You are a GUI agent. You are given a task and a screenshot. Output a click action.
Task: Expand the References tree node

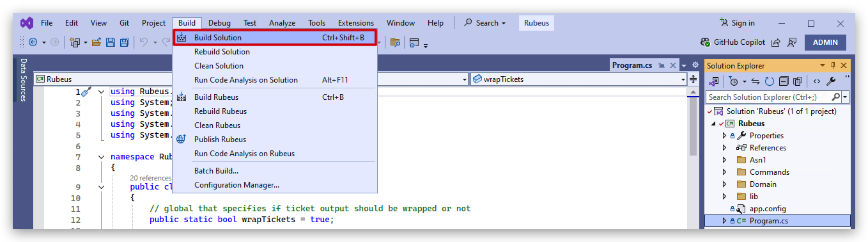724,148
